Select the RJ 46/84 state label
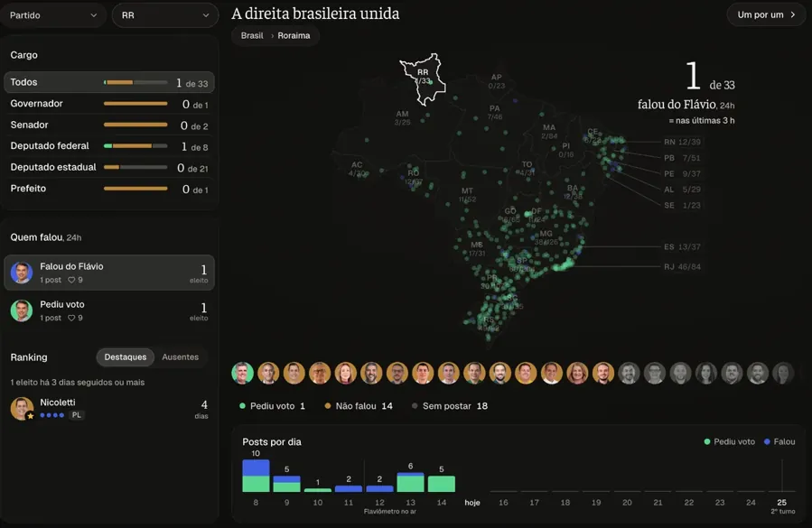Image resolution: width=812 pixels, height=528 pixels. click(x=682, y=267)
